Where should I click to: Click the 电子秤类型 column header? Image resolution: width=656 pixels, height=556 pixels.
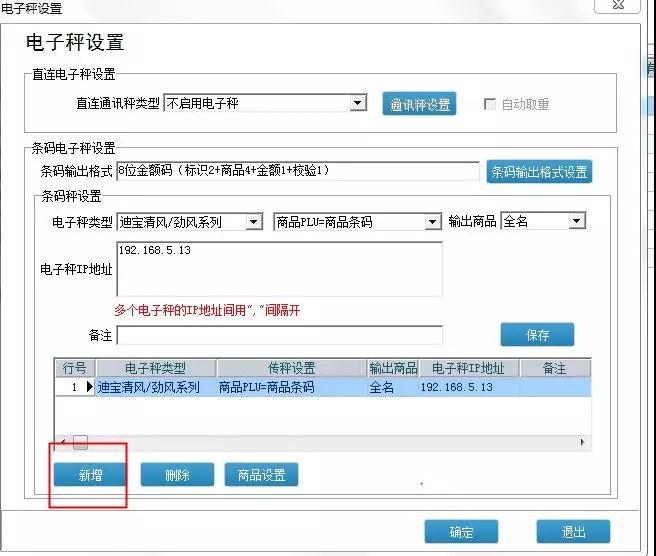[156, 368]
